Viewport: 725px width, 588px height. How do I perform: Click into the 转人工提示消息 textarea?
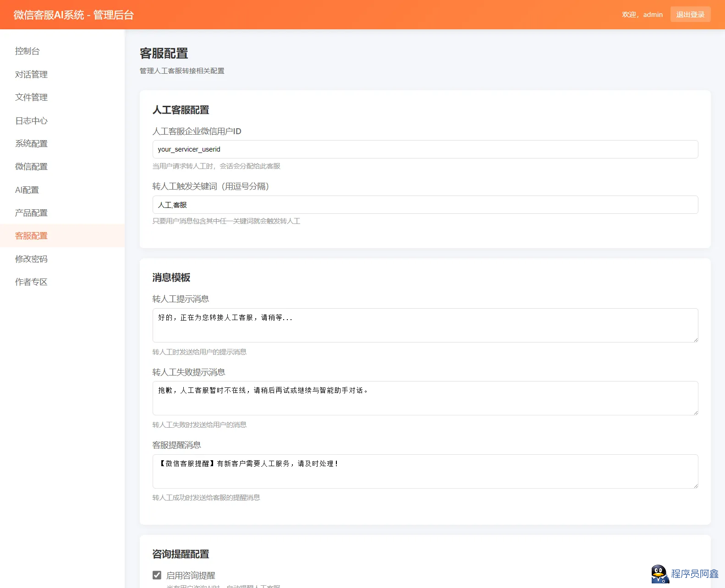coord(425,325)
